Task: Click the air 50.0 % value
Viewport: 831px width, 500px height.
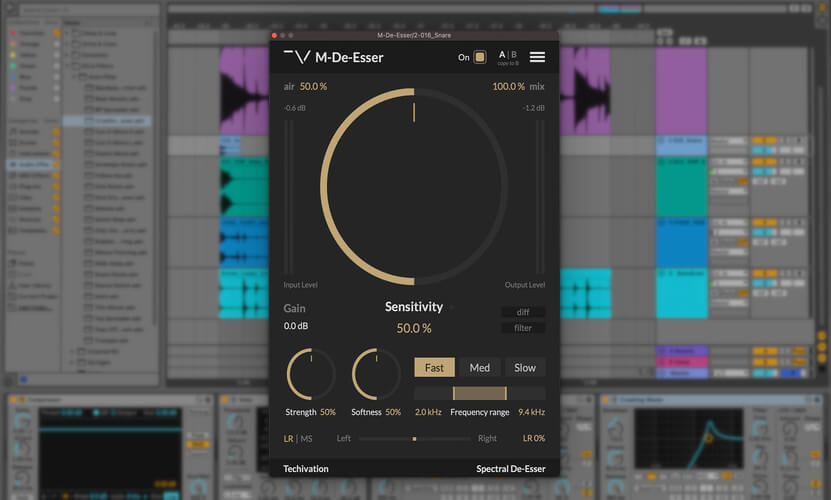Action: (x=313, y=86)
